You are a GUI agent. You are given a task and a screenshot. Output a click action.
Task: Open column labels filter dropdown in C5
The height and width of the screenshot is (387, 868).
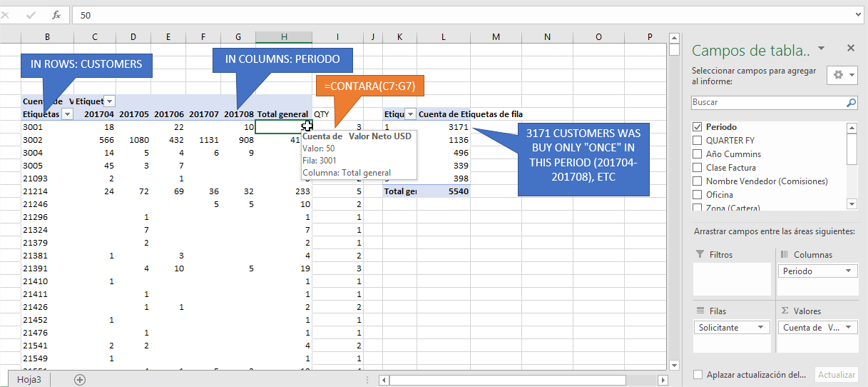coord(109,101)
